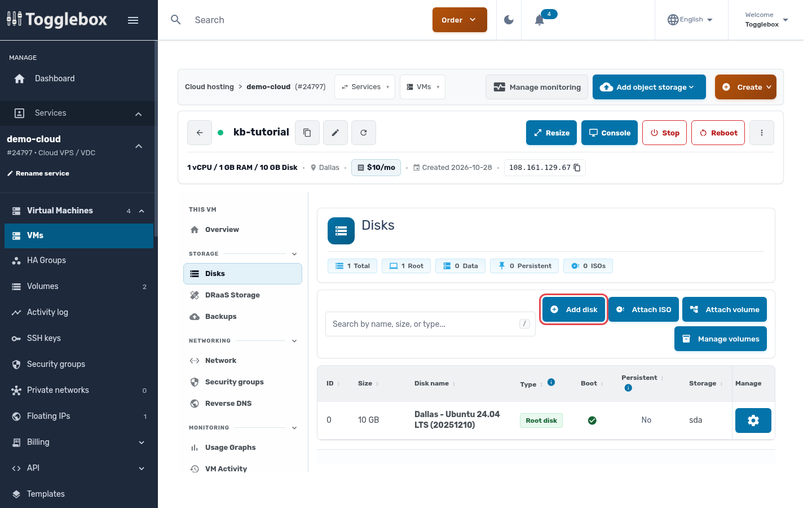Open the English language selector
812x508 pixels.
(690, 20)
